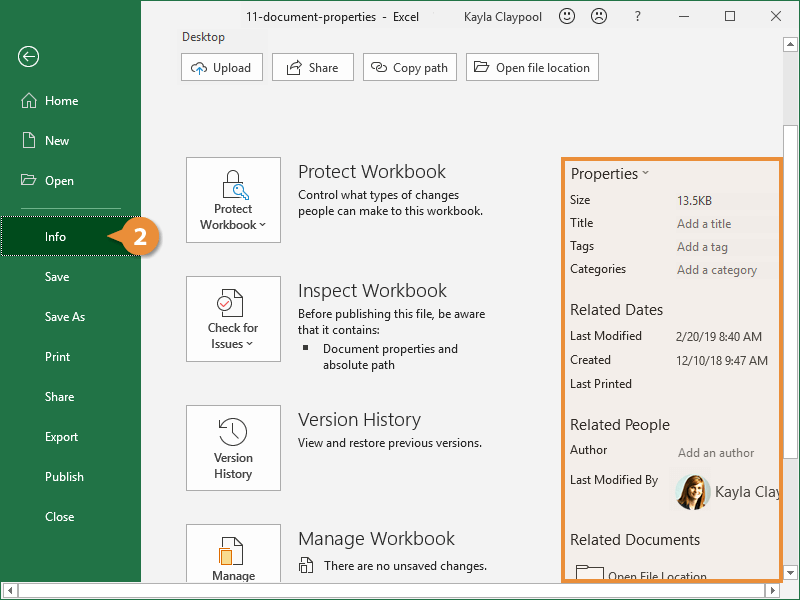Click the smiley face feedback icon
Image resolution: width=800 pixels, height=600 pixels.
567,16
